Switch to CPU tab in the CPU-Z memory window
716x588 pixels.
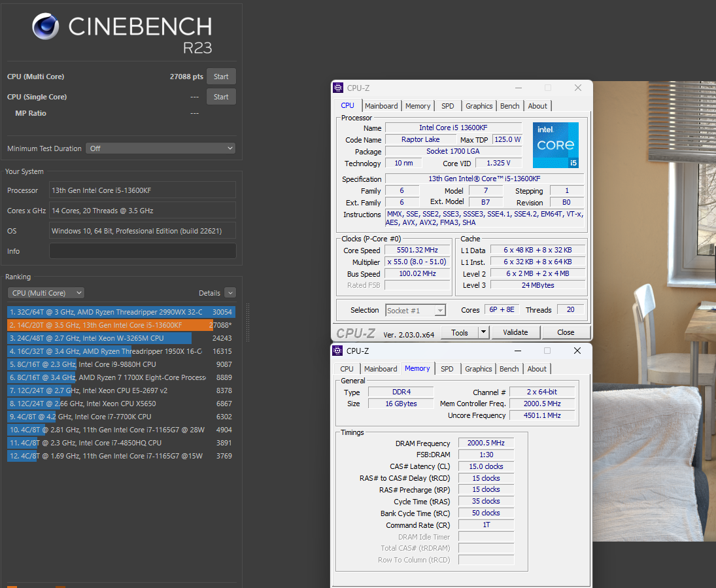(347, 369)
